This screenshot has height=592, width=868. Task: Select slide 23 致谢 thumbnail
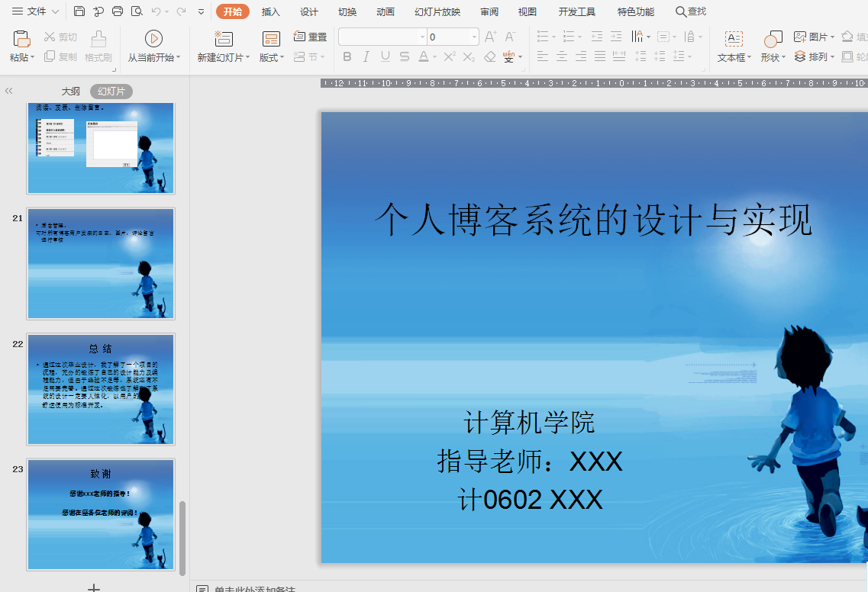tap(101, 514)
